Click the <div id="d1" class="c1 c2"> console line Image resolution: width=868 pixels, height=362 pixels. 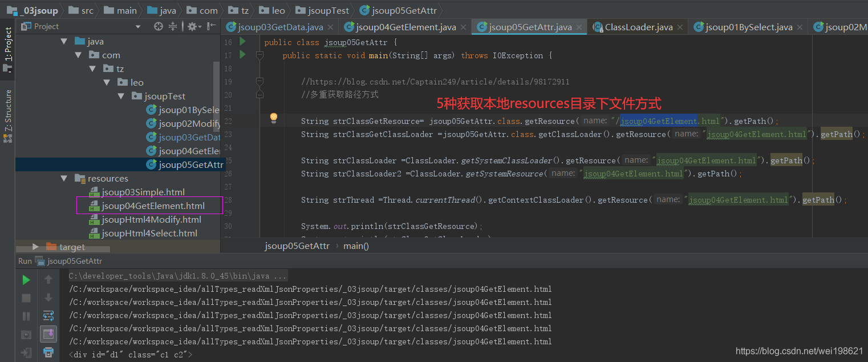(x=131, y=355)
